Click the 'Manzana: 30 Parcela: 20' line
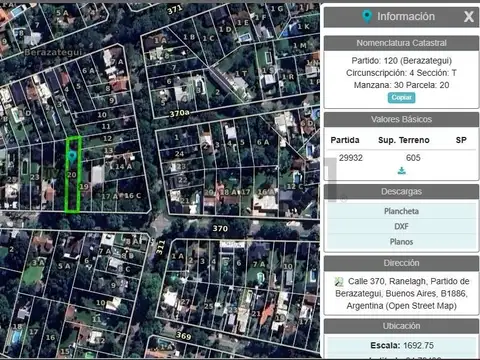This screenshot has height=360, width=480. coord(401,85)
